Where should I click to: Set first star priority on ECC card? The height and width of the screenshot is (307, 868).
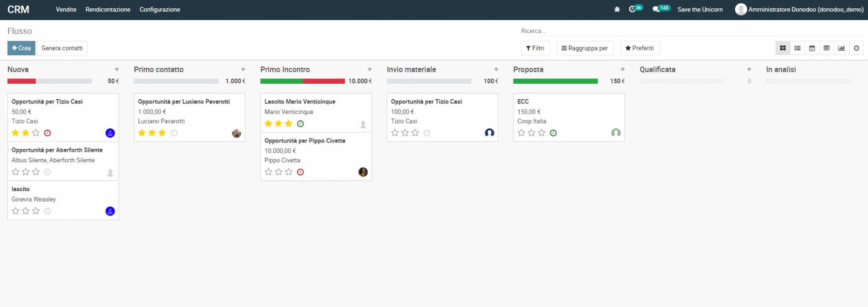[521, 133]
